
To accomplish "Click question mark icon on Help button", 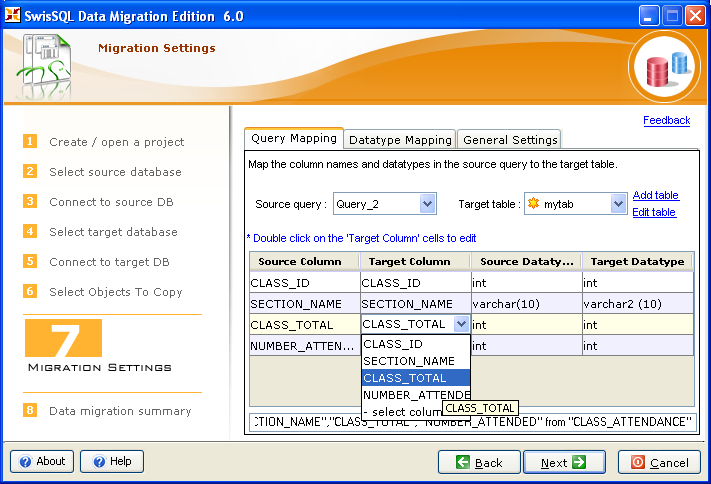I will tap(99, 462).
